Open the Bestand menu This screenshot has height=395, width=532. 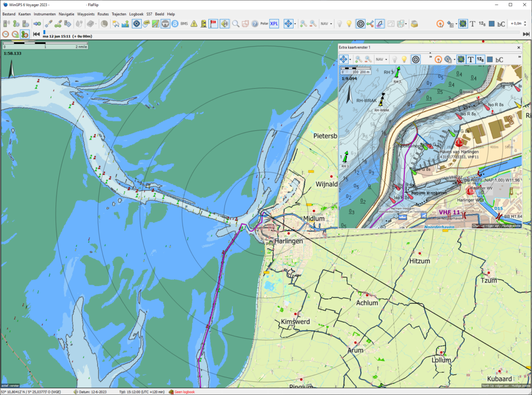click(9, 14)
